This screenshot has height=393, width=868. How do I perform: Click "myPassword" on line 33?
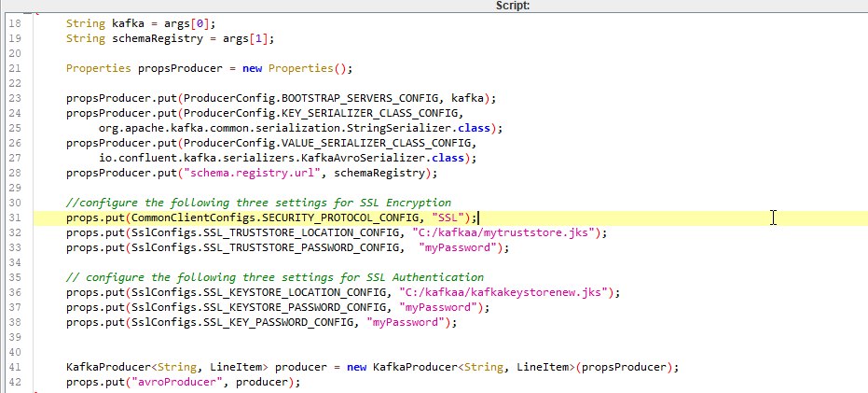[x=458, y=247]
